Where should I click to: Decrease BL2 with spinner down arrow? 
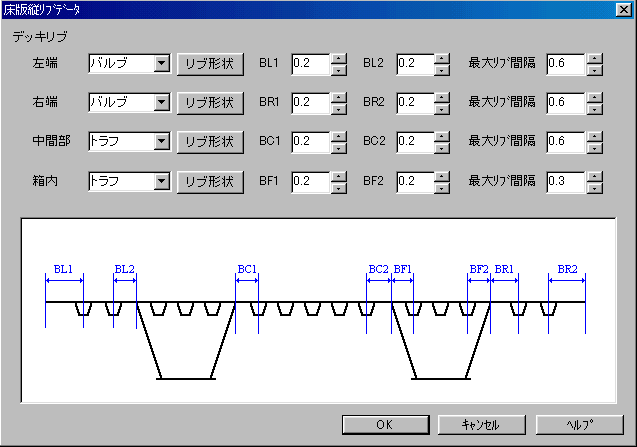click(442, 70)
